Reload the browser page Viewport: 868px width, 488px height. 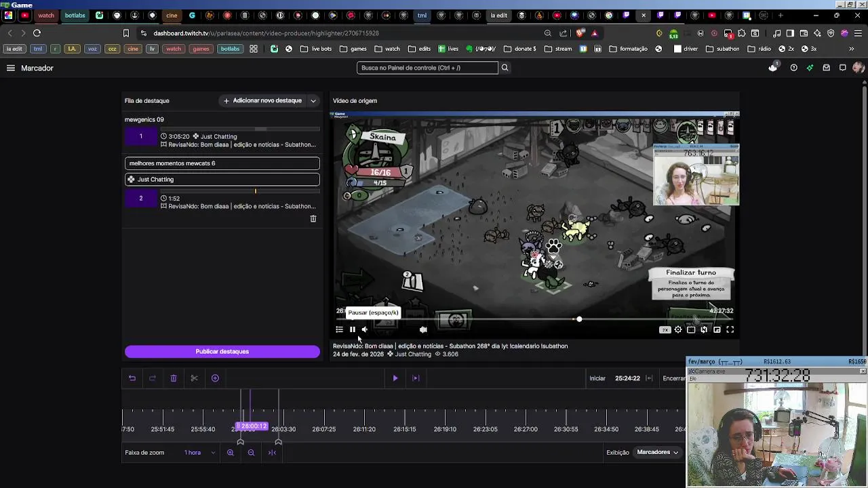(x=37, y=33)
